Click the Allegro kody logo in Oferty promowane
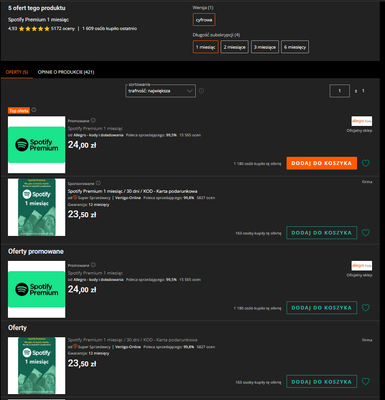Screen dimensions: 385x400 [362, 266]
